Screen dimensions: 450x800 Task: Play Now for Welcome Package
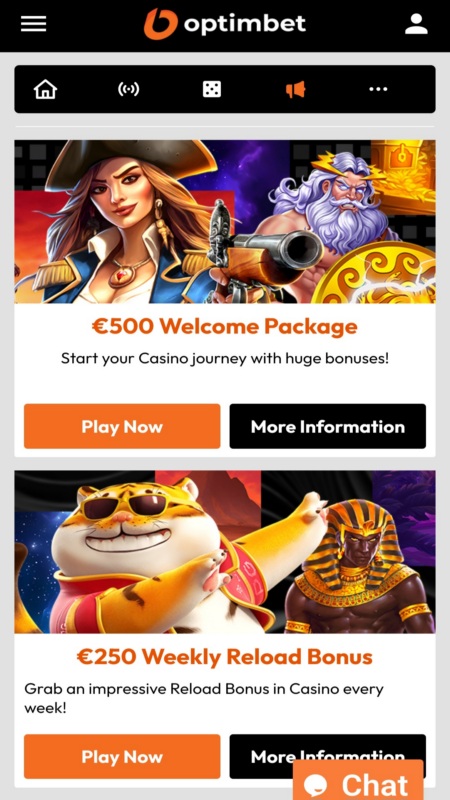pos(122,426)
